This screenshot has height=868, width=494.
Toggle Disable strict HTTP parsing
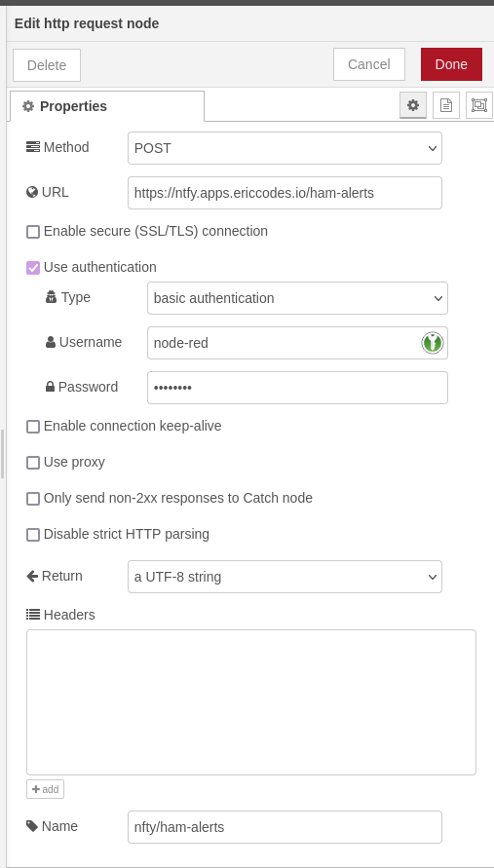pyautogui.click(x=33, y=534)
